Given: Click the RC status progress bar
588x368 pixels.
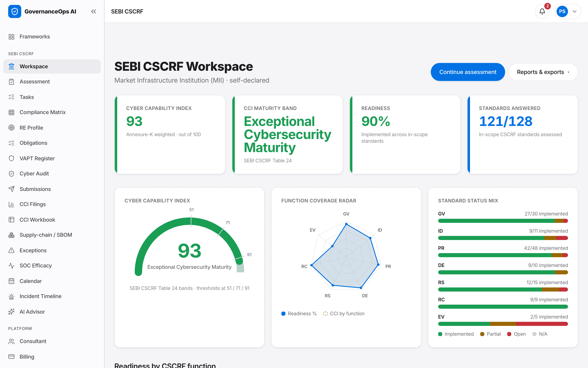Looking at the screenshot, I should point(503,307).
